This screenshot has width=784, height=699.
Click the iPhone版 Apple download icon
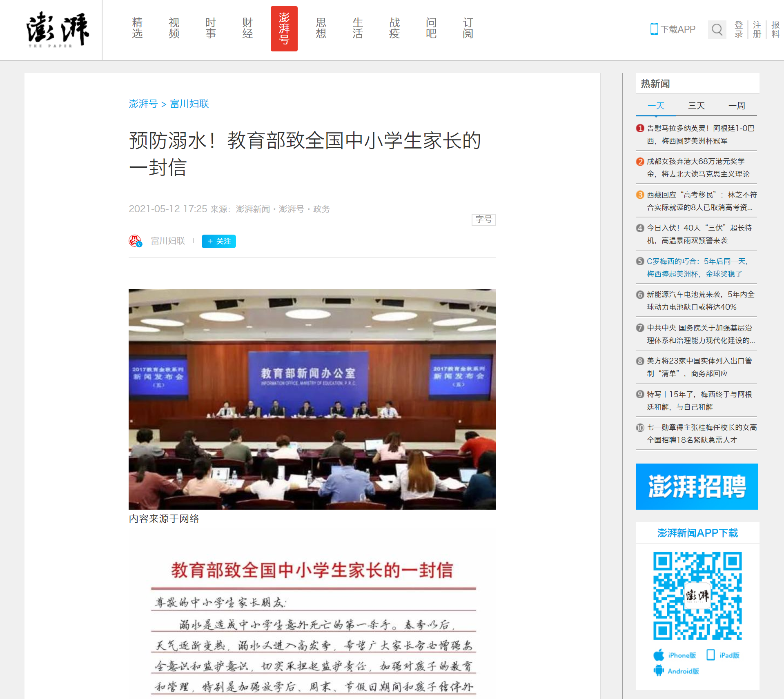[x=659, y=655]
